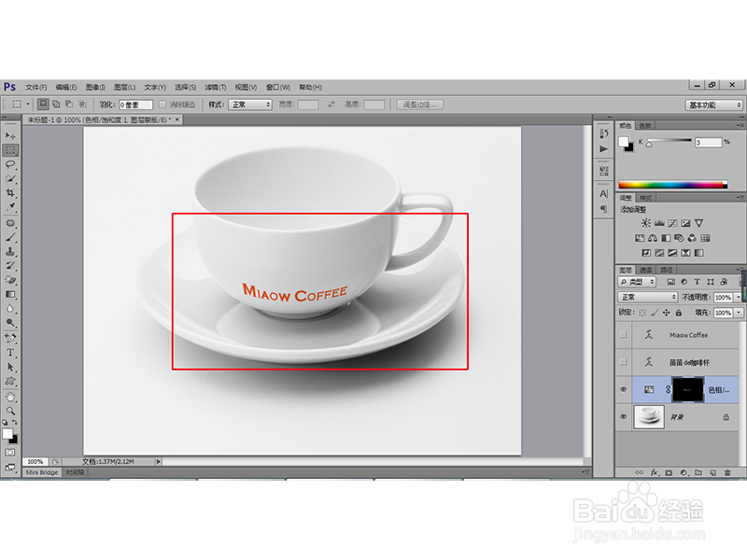Viewport: 747px width, 560px height.
Task: Select the Path Selection tool
Action: (x=10, y=367)
